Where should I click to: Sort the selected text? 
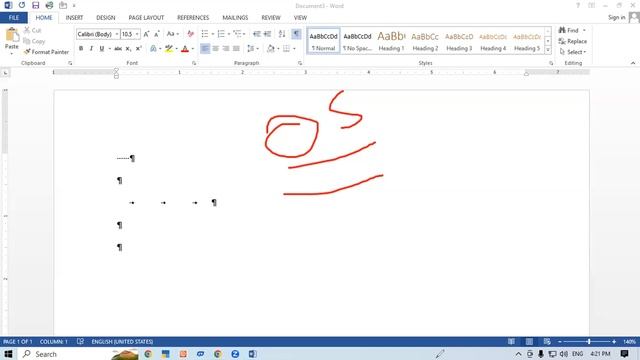click(282, 34)
